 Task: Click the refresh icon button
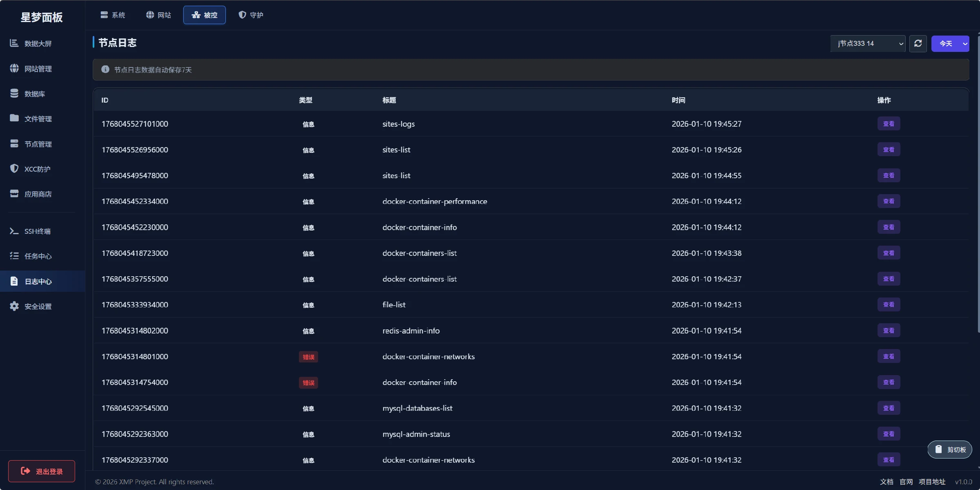point(918,43)
